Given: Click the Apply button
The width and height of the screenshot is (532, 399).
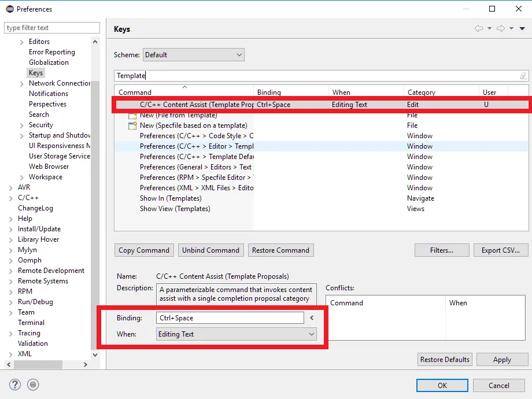Looking at the screenshot, I should [502, 360].
